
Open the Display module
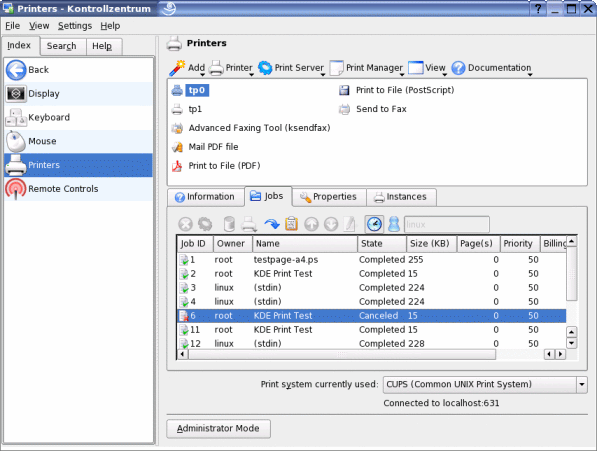[78, 94]
